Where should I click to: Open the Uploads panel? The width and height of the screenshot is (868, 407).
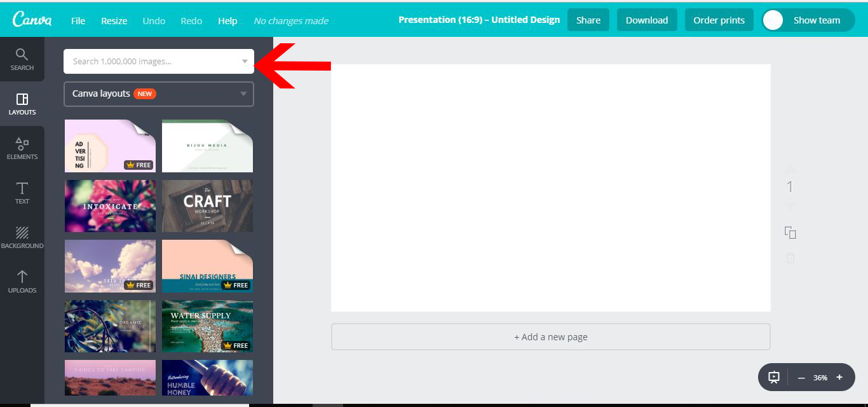[x=22, y=280]
